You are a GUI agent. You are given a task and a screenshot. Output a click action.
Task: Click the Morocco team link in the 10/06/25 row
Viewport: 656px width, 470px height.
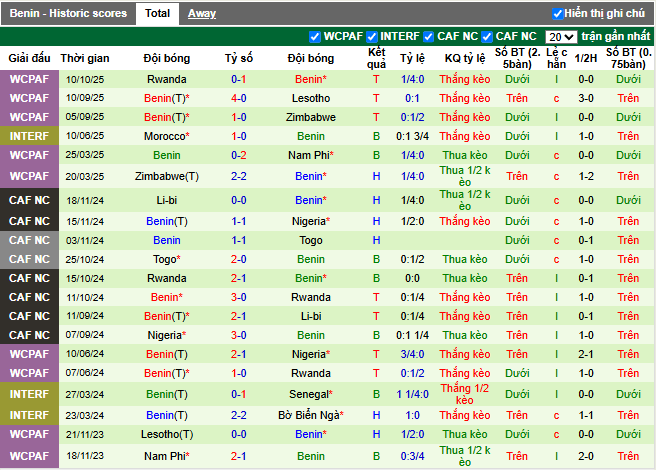coord(165,136)
